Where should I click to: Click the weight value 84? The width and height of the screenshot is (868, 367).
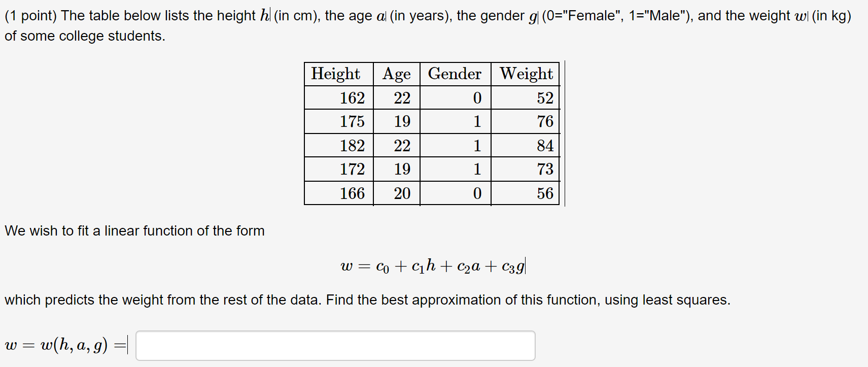click(x=545, y=146)
